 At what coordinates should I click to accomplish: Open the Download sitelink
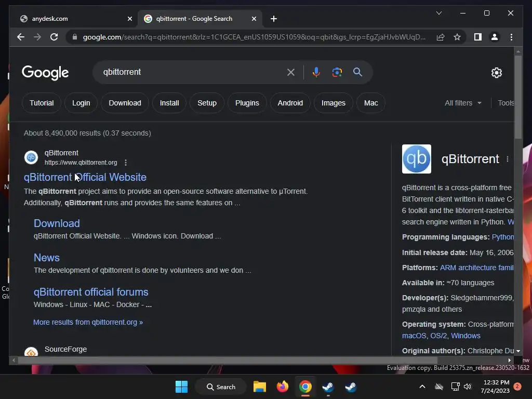click(x=57, y=223)
